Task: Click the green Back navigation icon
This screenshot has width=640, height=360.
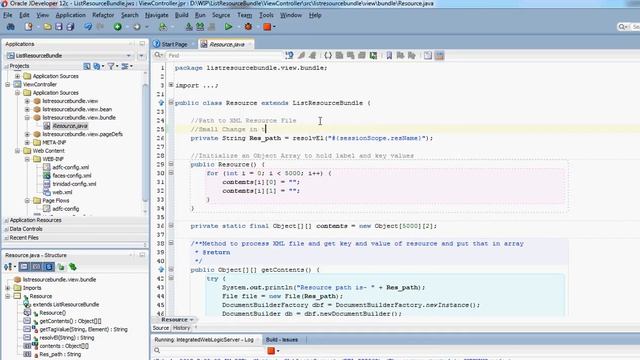Action: point(118,27)
